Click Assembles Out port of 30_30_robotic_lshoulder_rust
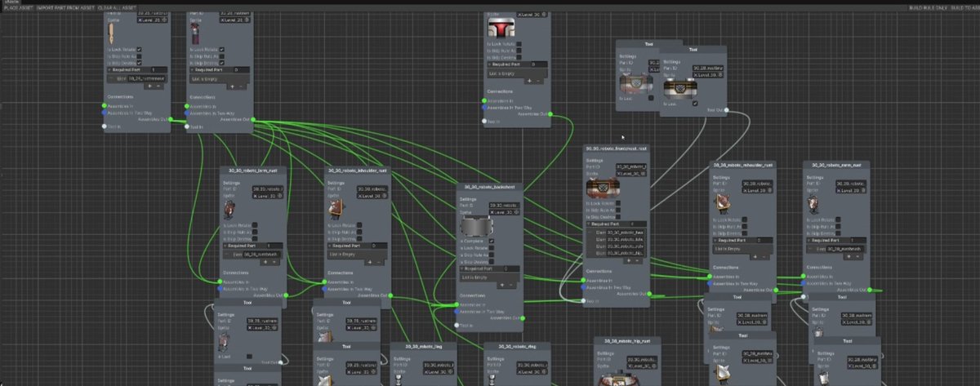 391,294
